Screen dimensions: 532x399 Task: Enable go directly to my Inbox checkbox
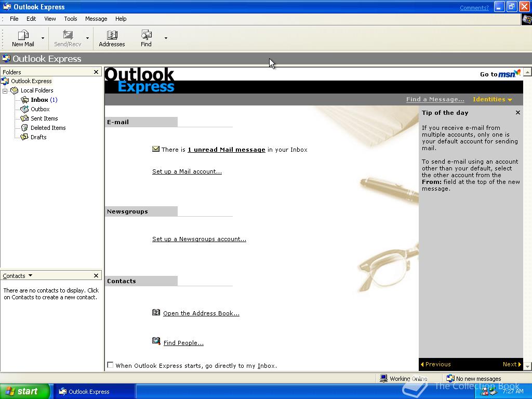point(110,365)
